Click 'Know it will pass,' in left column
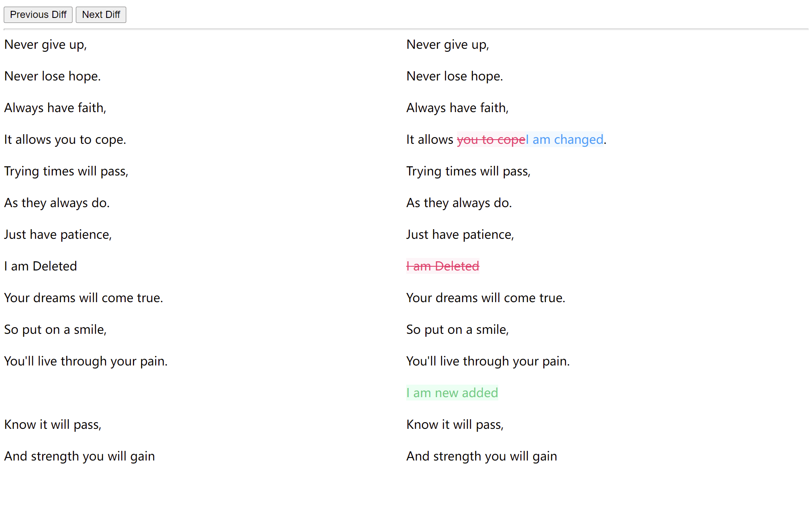812x528 pixels. pos(52,424)
